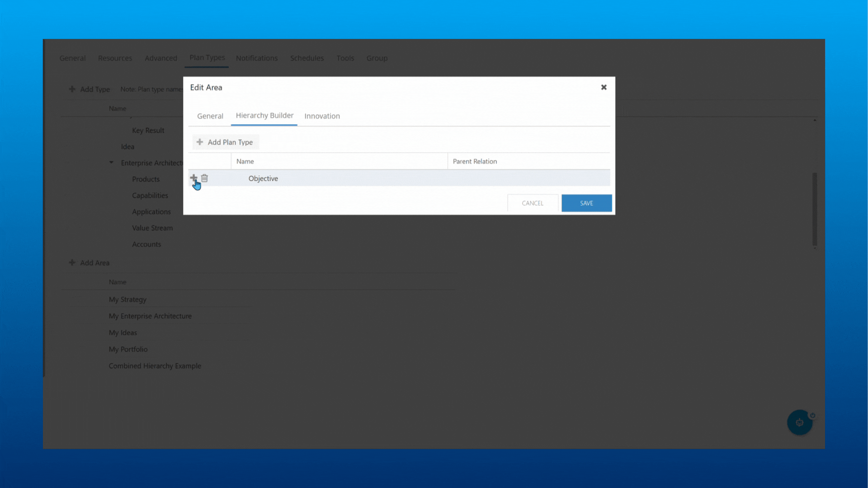
Task: Select the Enterprise Architecture tree item
Action: pyautogui.click(x=152, y=163)
